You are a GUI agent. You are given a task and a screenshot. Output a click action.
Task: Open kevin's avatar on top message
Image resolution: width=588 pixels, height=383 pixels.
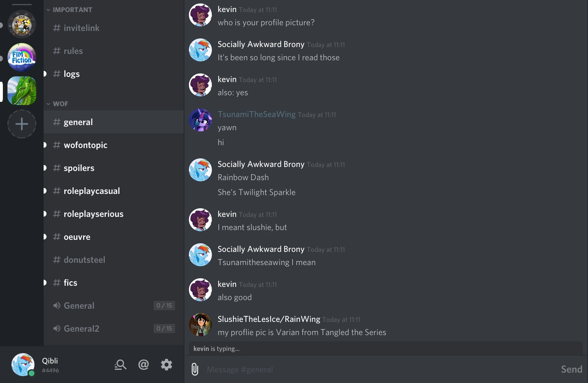(200, 15)
